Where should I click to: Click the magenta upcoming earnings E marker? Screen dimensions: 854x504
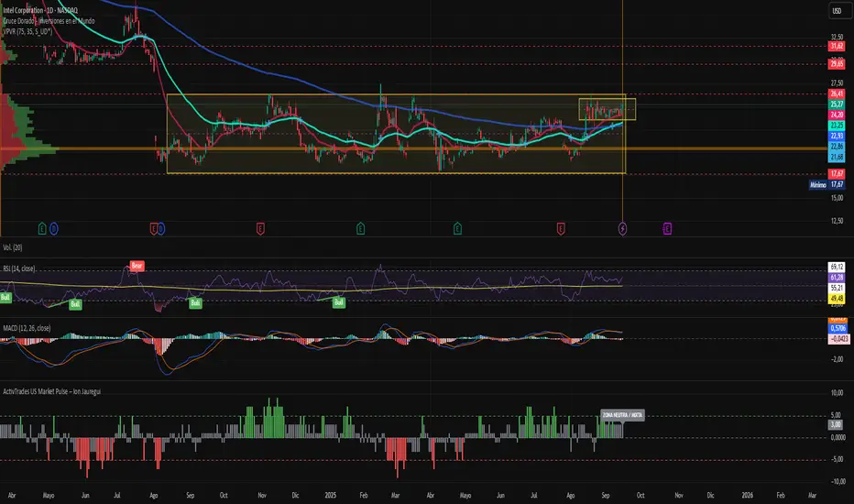[x=667, y=229]
